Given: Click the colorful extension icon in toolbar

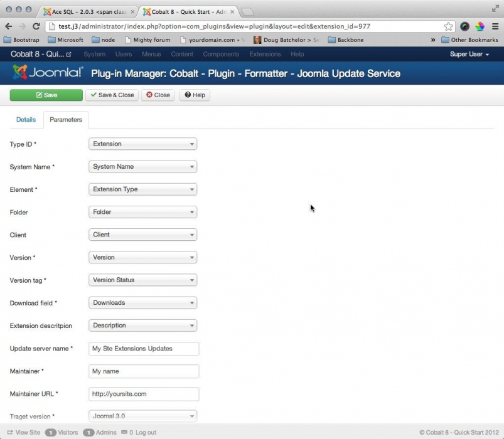Looking at the screenshot, I should pos(480,26).
